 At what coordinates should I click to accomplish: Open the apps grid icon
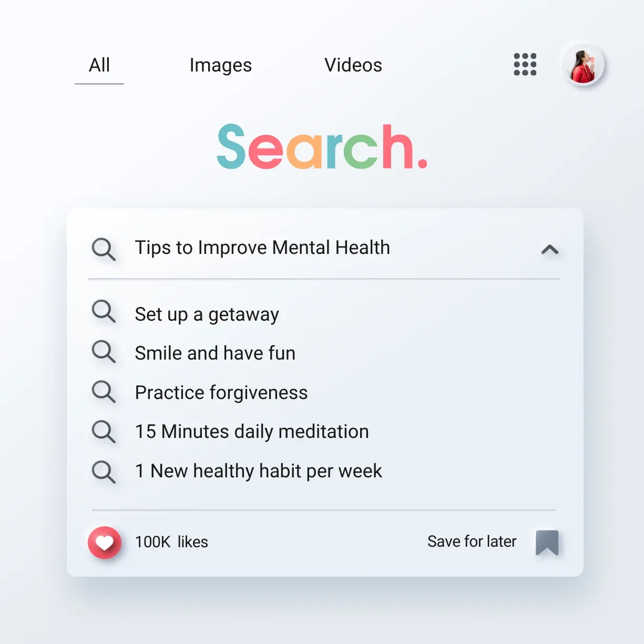point(525,65)
